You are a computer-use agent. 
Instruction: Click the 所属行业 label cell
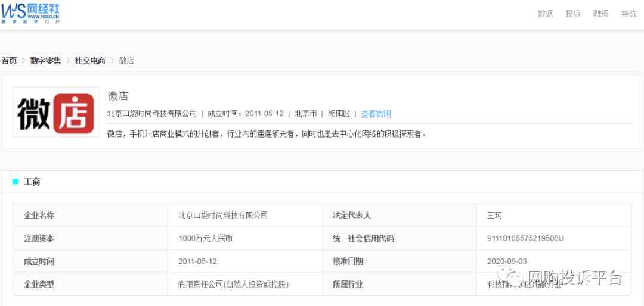(399, 284)
